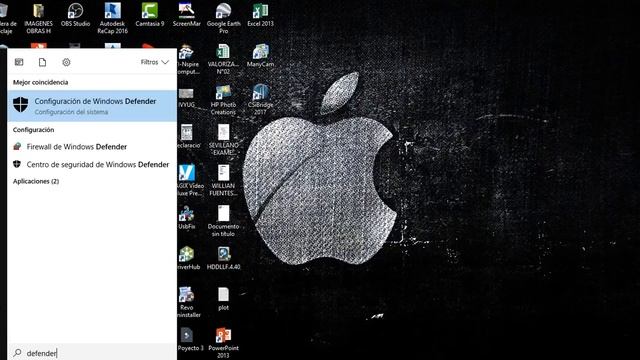Click the search box containing defender
The image size is (640, 360).
click(x=92, y=353)
